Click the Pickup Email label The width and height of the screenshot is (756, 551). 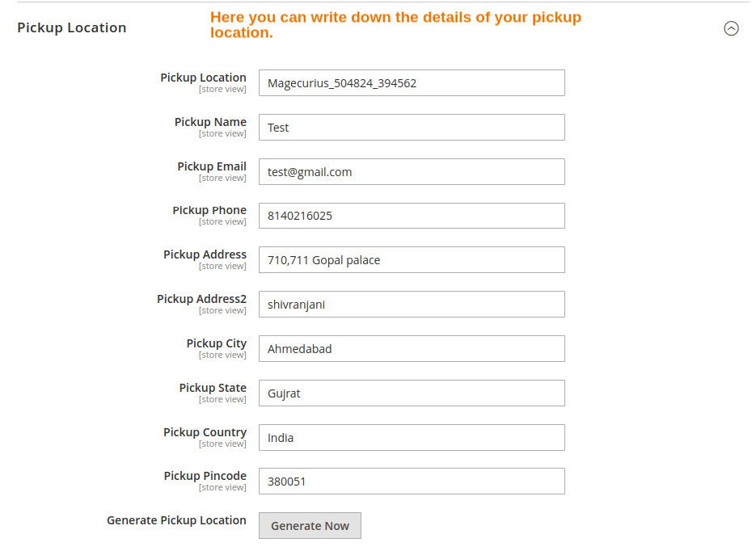212,166
